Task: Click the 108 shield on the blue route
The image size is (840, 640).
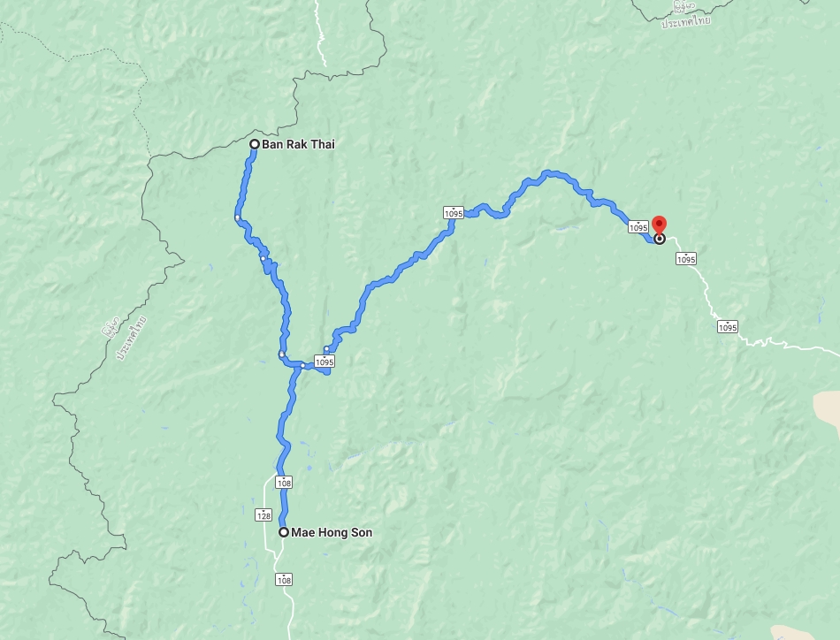Action: (284, 483)
